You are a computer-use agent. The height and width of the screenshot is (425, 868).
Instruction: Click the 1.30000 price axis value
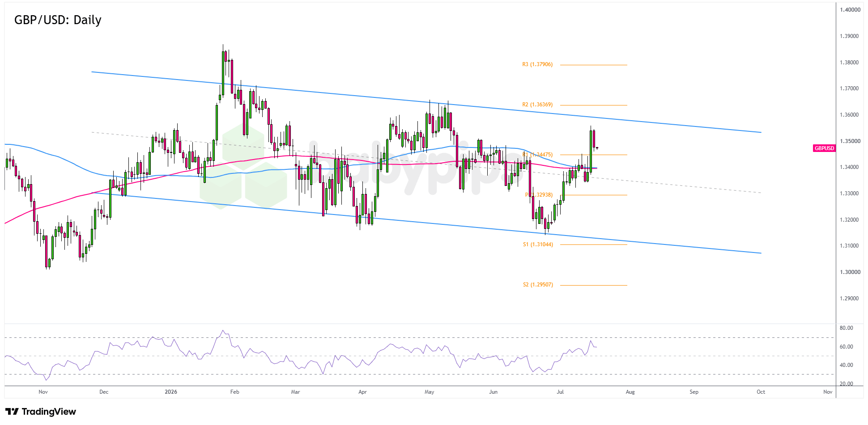(x=849, y=272)
